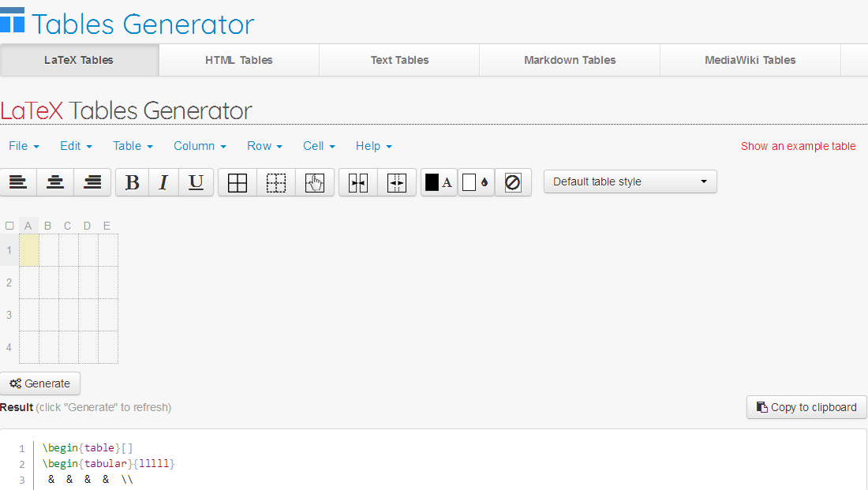
Task: Open the Cell menu
Action: tap(319, 146)
